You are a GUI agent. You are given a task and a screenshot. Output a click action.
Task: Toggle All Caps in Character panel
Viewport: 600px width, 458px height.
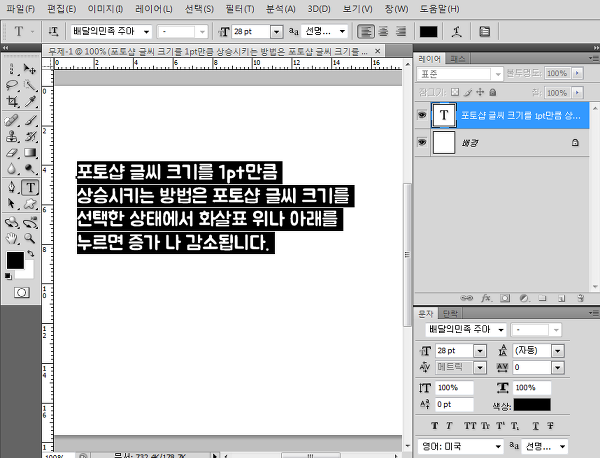(470, 426)
